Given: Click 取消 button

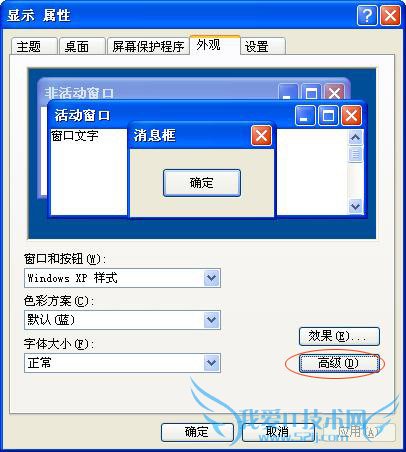Looking at the screenshot, I should pyautogui.click(x=277, y=432).
